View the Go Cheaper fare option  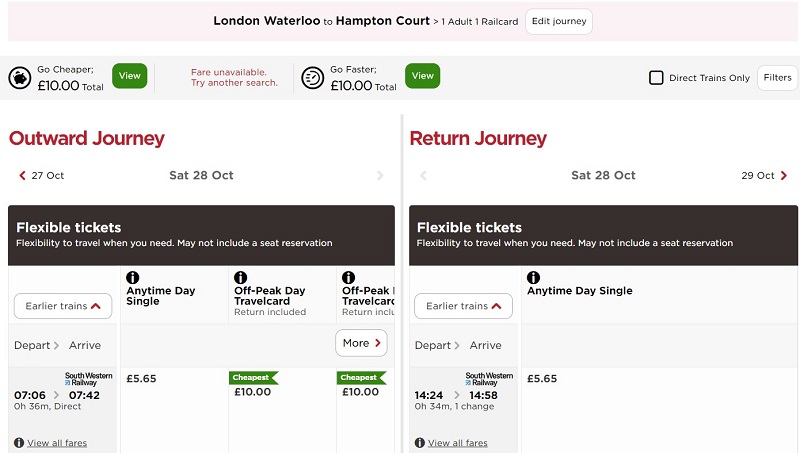tap(130, 76)
